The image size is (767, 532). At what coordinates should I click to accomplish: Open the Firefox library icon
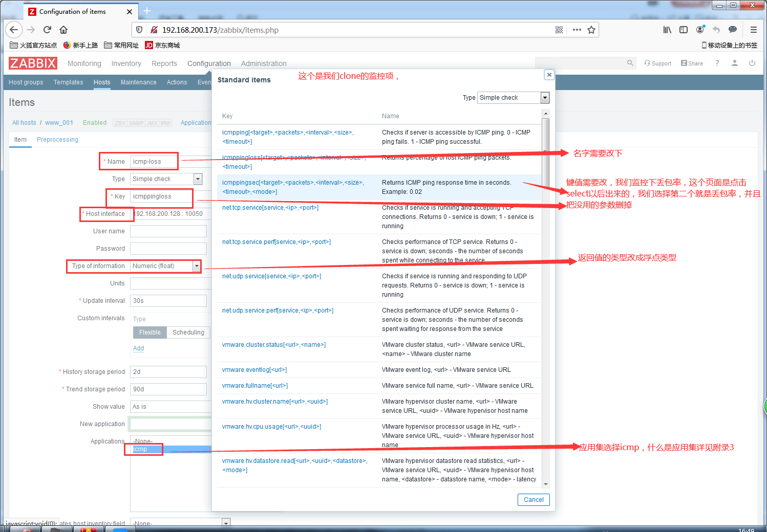pyautogui.click(x=667, y=30)
